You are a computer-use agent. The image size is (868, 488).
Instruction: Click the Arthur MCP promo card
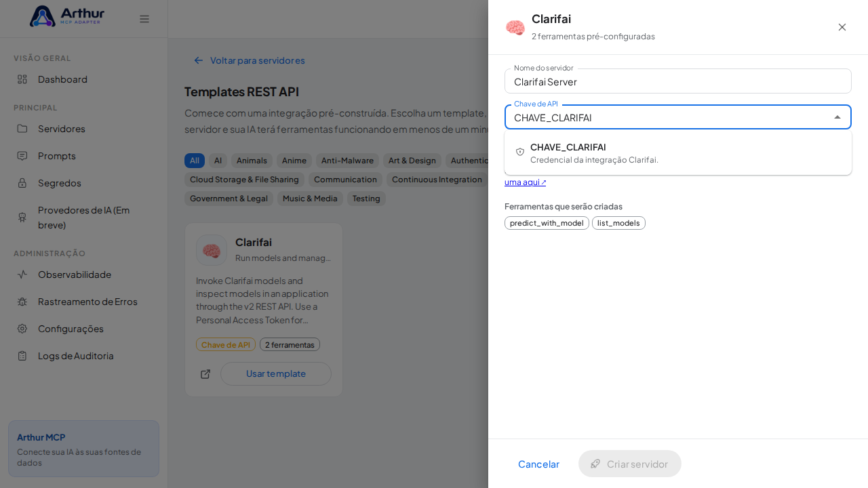click(x=83, y=449)
